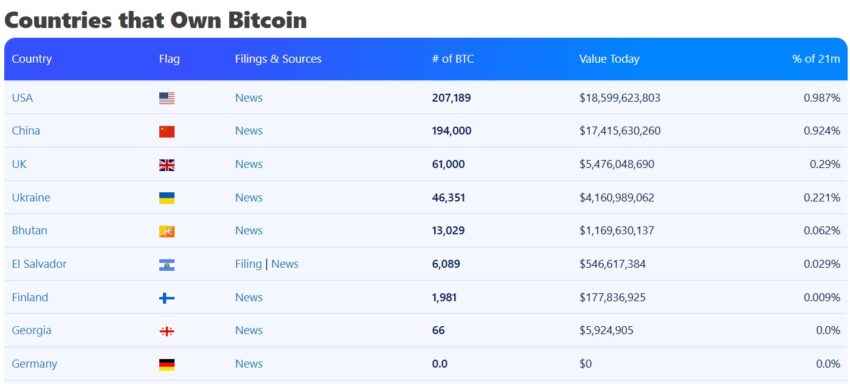
Task: Click the Finland flag icon
Action: (167, 298)
